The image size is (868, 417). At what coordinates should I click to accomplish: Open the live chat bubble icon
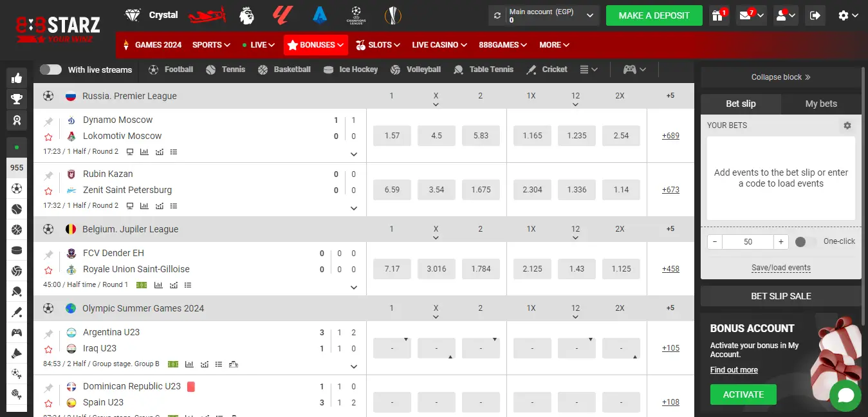tap(845, 395)
